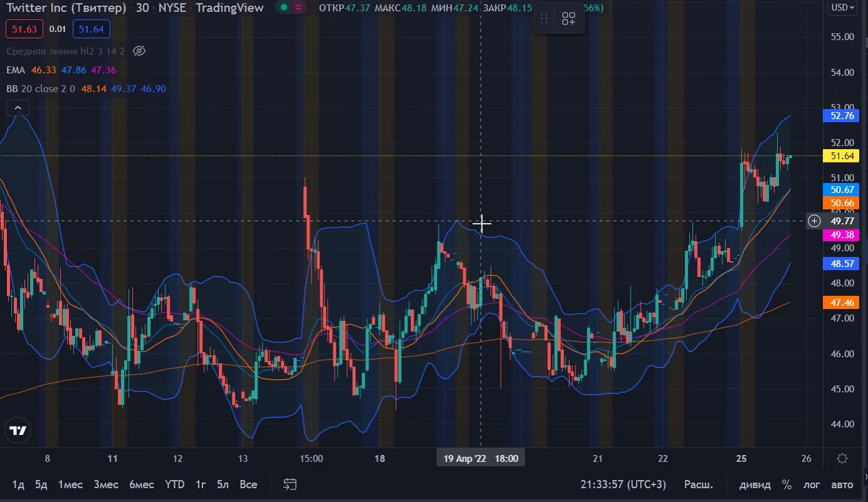Click the plus icon beside 49.77
868x502 pixels.
point(814,221)
